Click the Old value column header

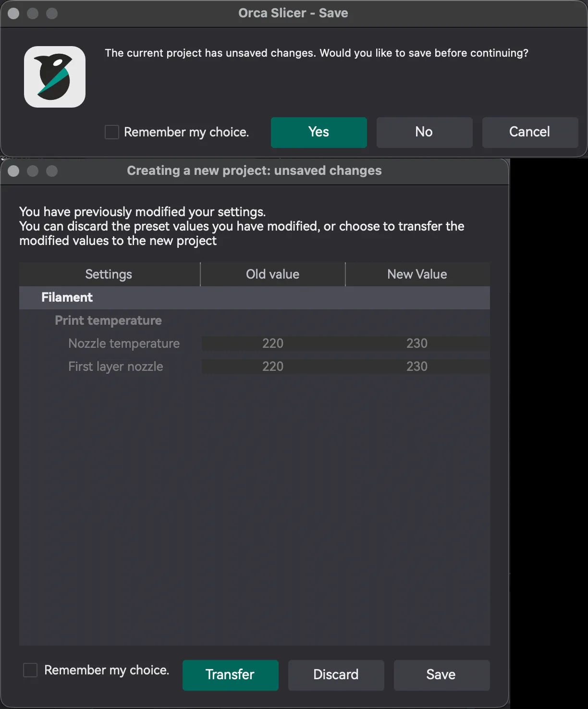pyautogui.click(x=273, y=274)
